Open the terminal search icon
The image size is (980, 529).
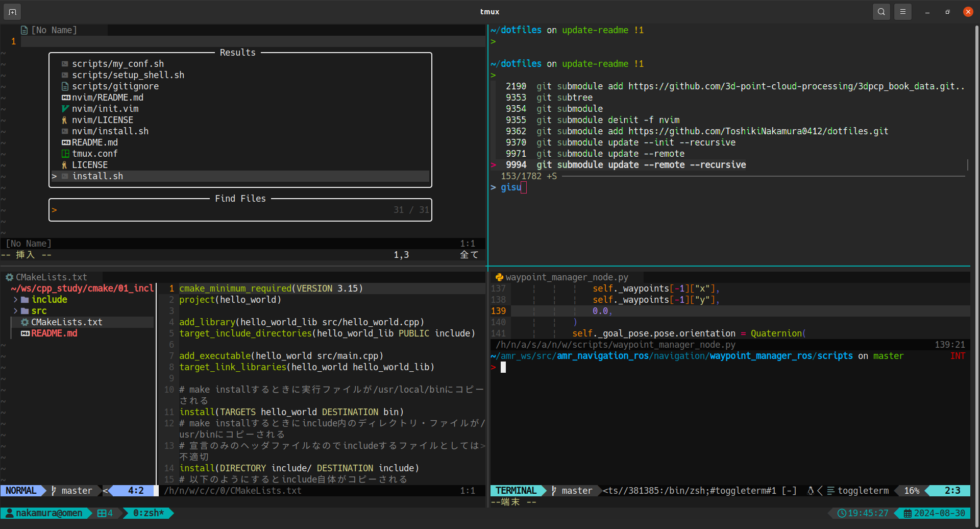(881, 12)
